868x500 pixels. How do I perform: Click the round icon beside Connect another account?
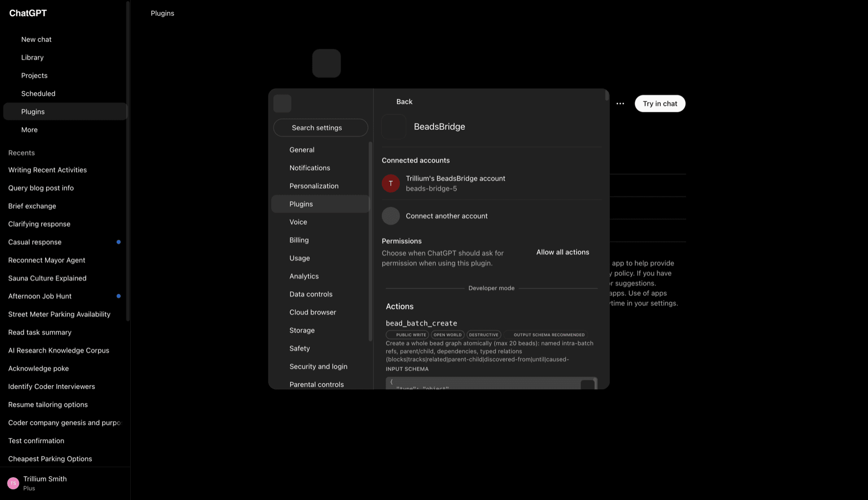(x=391, y=216)
